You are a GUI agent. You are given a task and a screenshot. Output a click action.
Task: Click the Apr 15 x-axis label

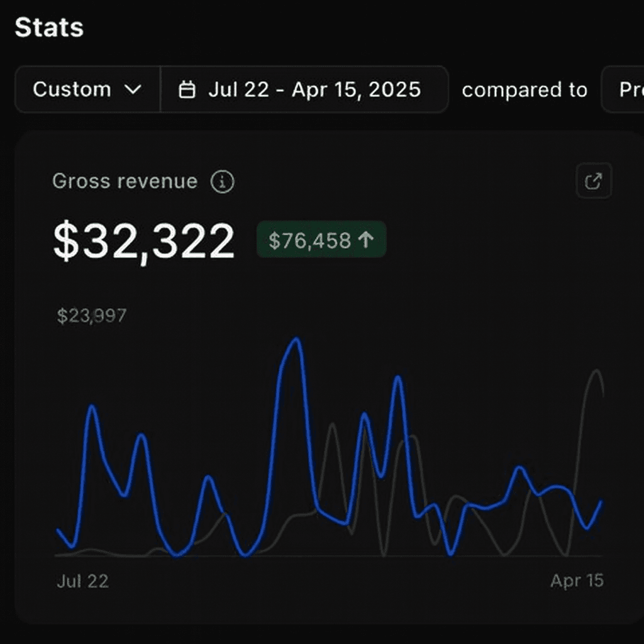(577, 581)
